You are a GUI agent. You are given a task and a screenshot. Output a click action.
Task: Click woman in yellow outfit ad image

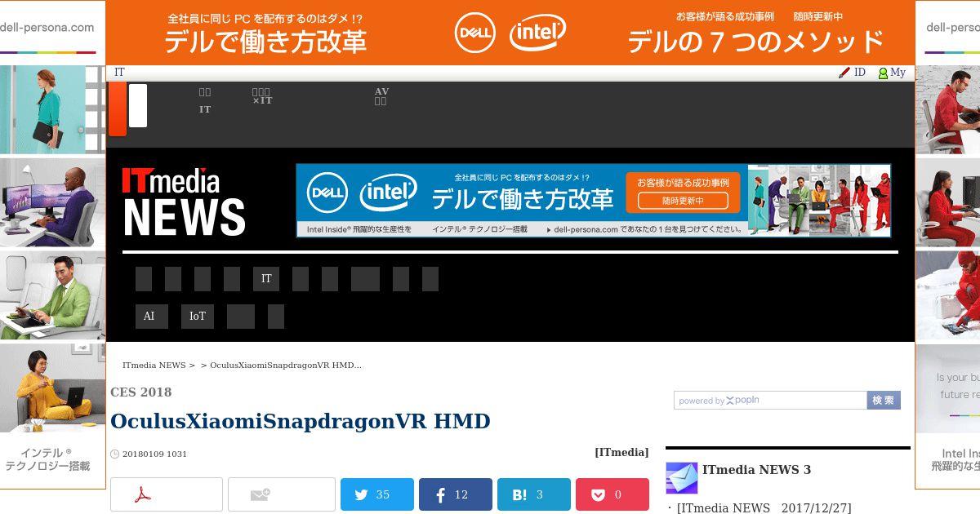pyautogui.click(x=52, y=388)
